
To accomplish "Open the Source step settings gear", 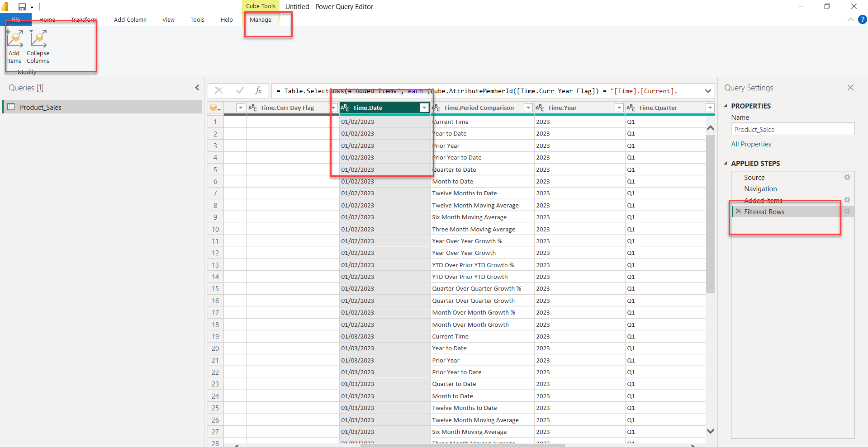I will coord(847,178).
